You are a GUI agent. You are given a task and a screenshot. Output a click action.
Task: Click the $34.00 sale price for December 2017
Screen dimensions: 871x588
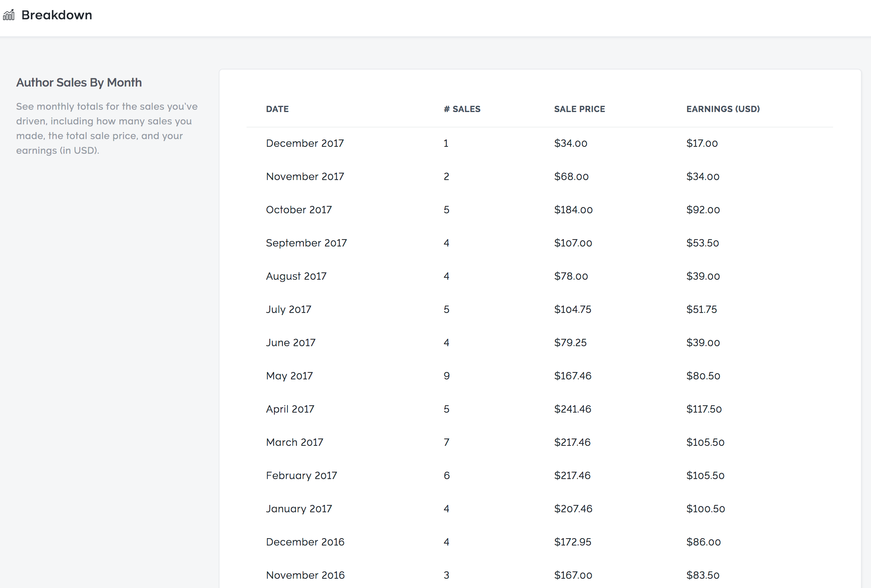click(x=571, y=143)
